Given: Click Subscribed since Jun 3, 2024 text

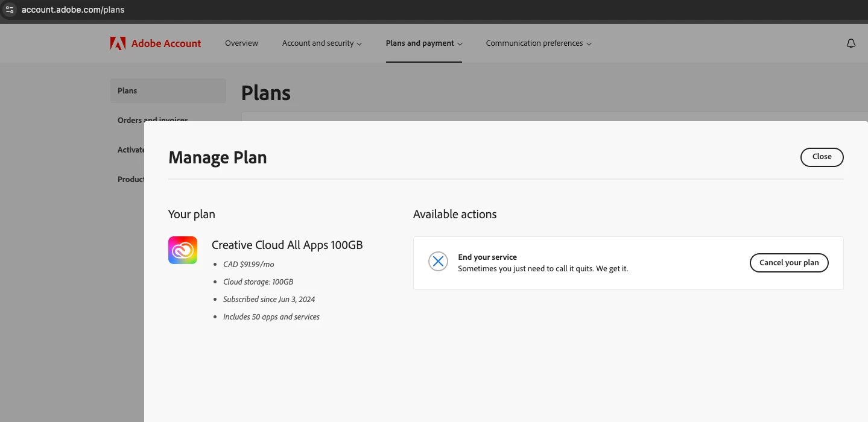Looking at the screenshot, I should 269,299.
